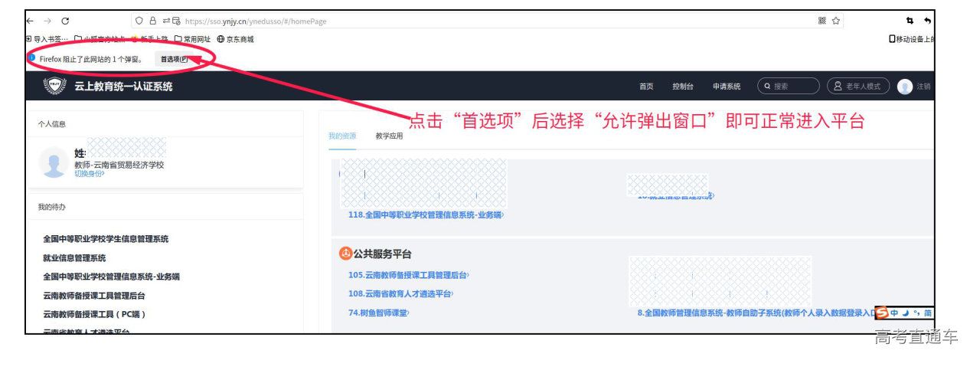Image resolution: width=980 pixels, height=367 pixels.
Task: Bookmark this page with the star icon
Action: 836,21
